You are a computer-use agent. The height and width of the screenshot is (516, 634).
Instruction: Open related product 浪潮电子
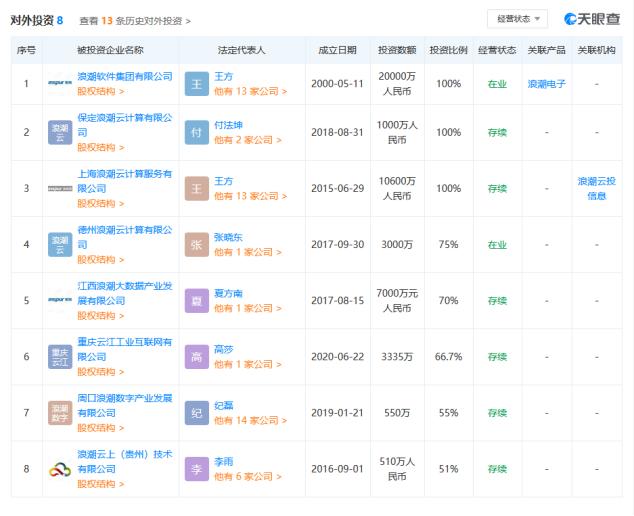click(547, 84)
